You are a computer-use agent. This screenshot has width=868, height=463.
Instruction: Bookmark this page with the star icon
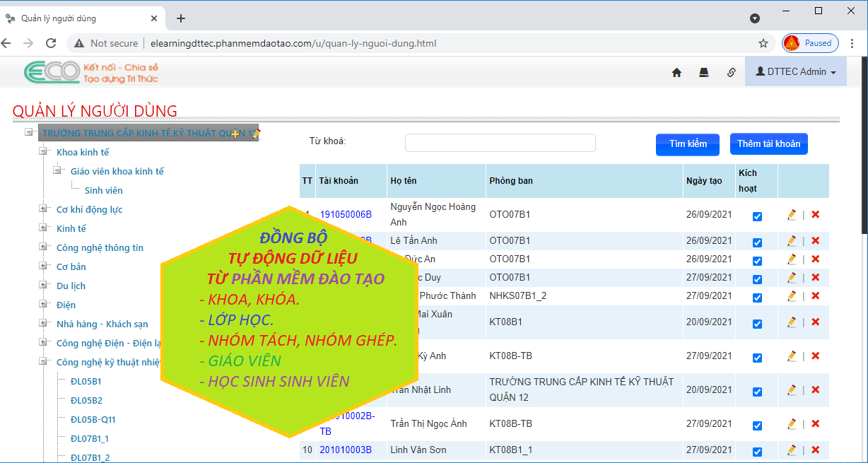point(763,43)
